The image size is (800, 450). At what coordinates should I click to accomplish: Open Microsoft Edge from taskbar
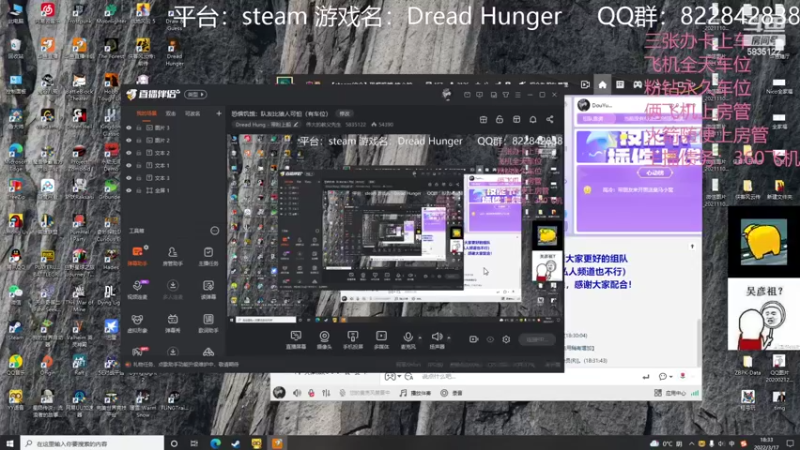(x=215, y=443)
